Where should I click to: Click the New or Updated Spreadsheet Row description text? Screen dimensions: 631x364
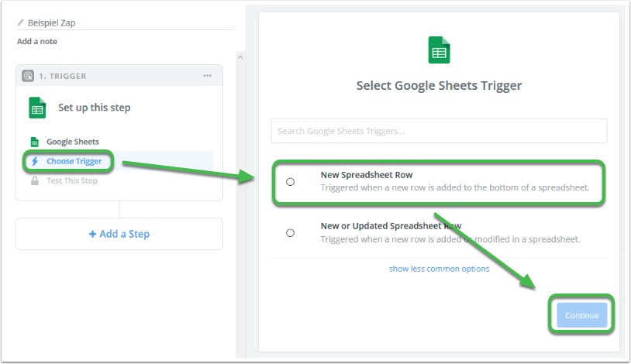click(450, 239)
